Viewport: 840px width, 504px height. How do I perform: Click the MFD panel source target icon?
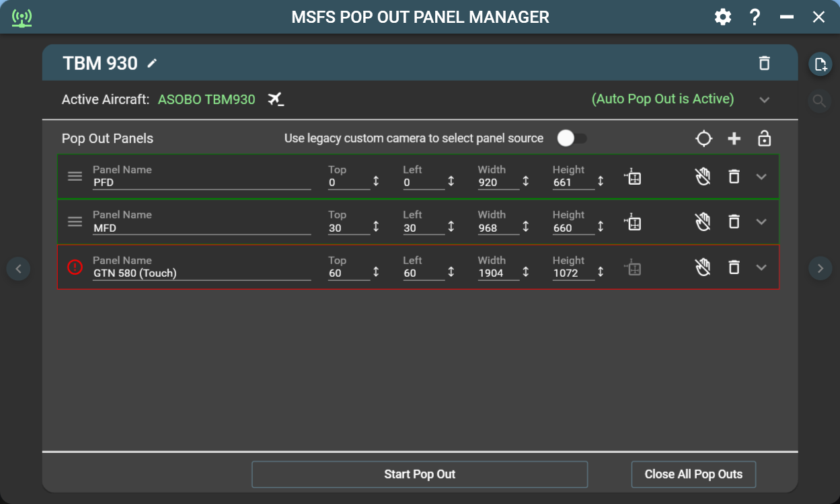(633, 222)
